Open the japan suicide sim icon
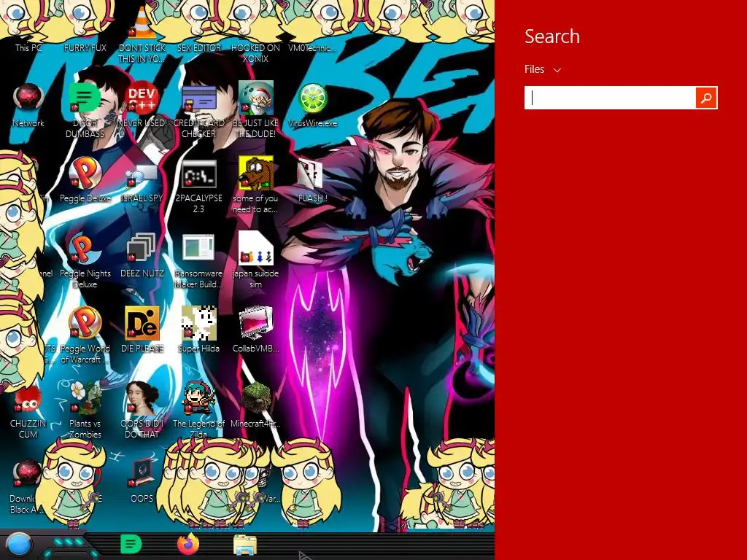This screenshot has height=560, width=747. [256, 260]
